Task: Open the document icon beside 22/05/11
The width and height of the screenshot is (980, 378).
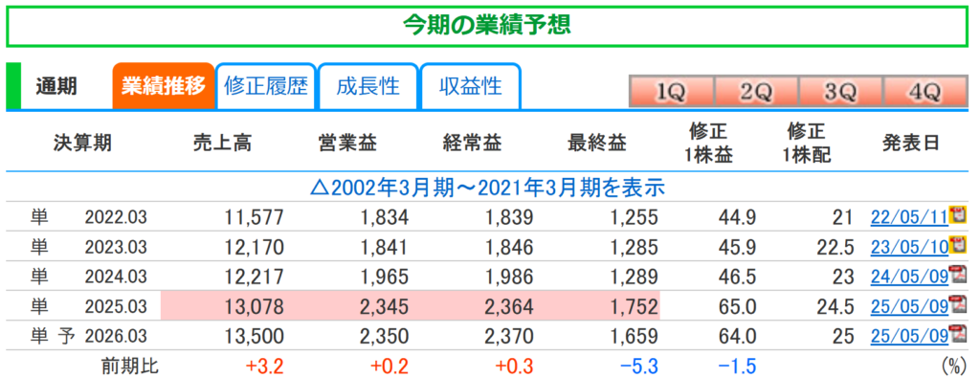Action: 957,215
